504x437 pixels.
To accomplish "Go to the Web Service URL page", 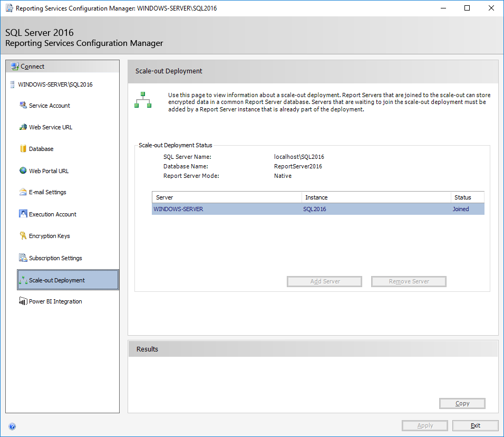I will point(51,127).
